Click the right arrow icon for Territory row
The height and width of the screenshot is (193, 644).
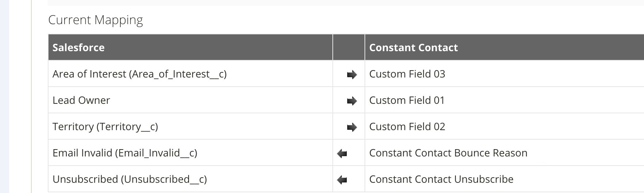point(352,127)
